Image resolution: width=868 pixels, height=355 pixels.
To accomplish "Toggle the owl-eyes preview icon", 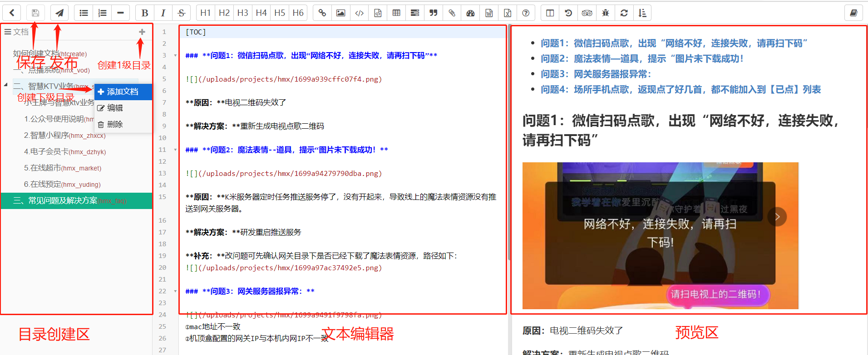I will coord(587,13).
